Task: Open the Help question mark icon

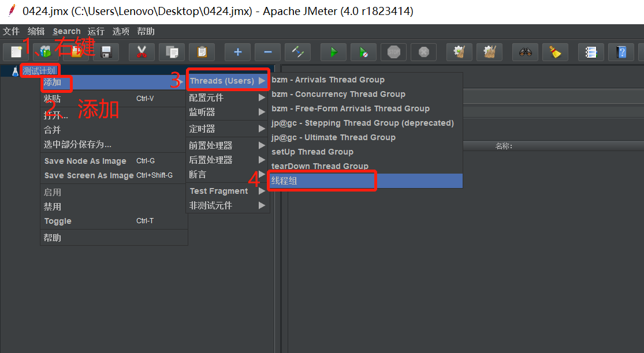Action: coord(621,52)
